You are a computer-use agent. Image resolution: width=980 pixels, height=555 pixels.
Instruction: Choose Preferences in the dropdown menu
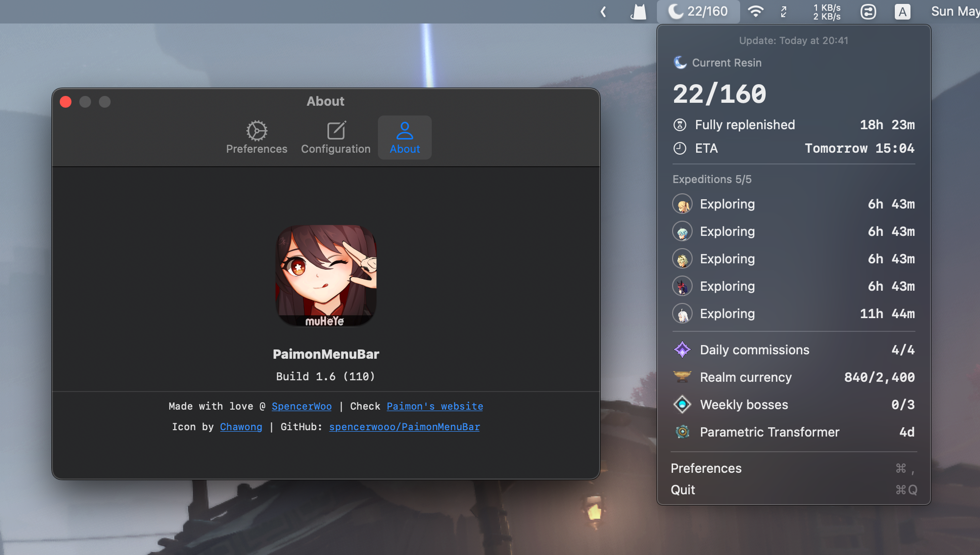coord(706,468)
